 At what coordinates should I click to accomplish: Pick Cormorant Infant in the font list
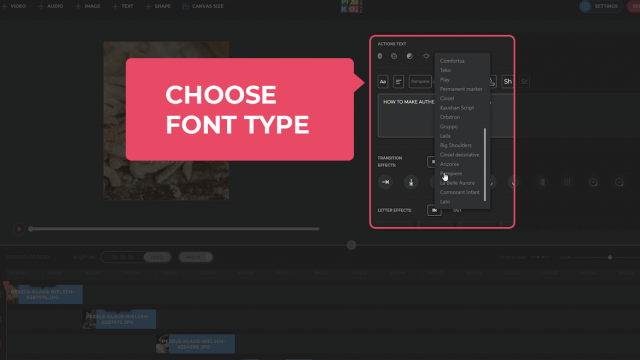point(460,192)
